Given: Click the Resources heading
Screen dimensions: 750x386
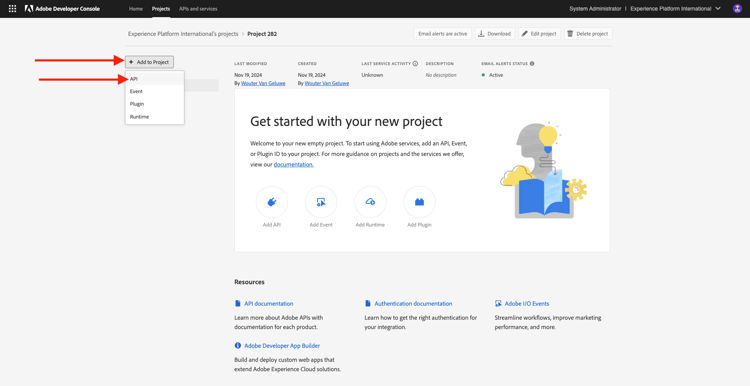Looking at the screenshot, I should 249,282.
